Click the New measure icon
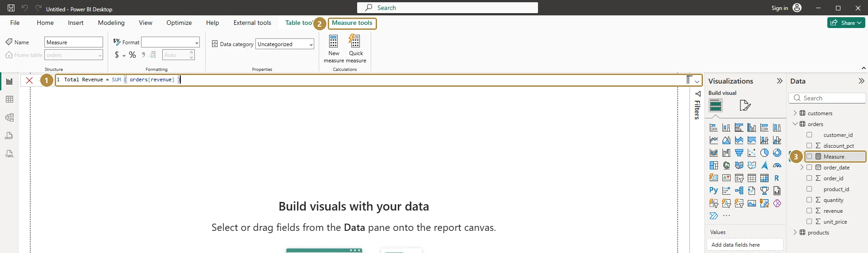This screenshot has width=868, height=253. click(x=334, y=41)
